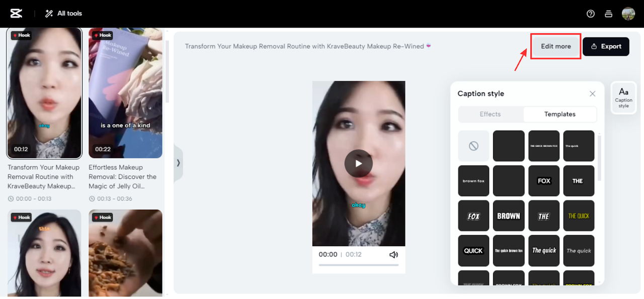Mute the preview with the speaker icon

[394, 255]
